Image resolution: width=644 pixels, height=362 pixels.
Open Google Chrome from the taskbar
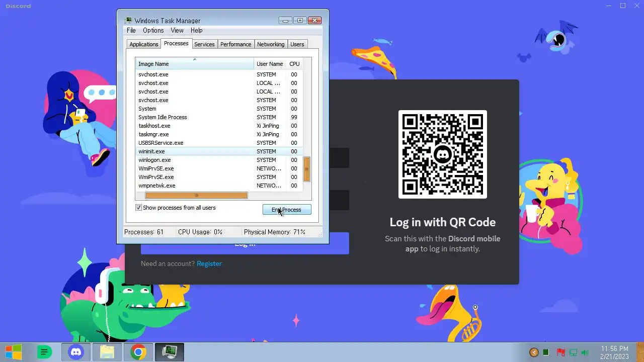click(138, 352)
